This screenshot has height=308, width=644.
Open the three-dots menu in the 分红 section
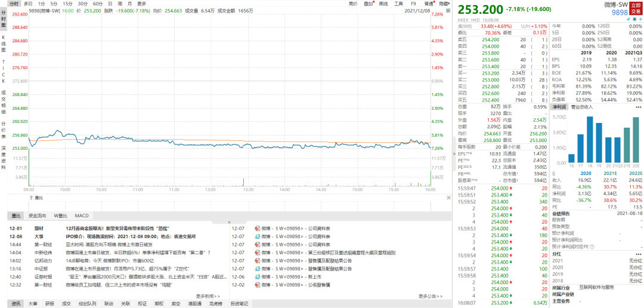[638, 254]
